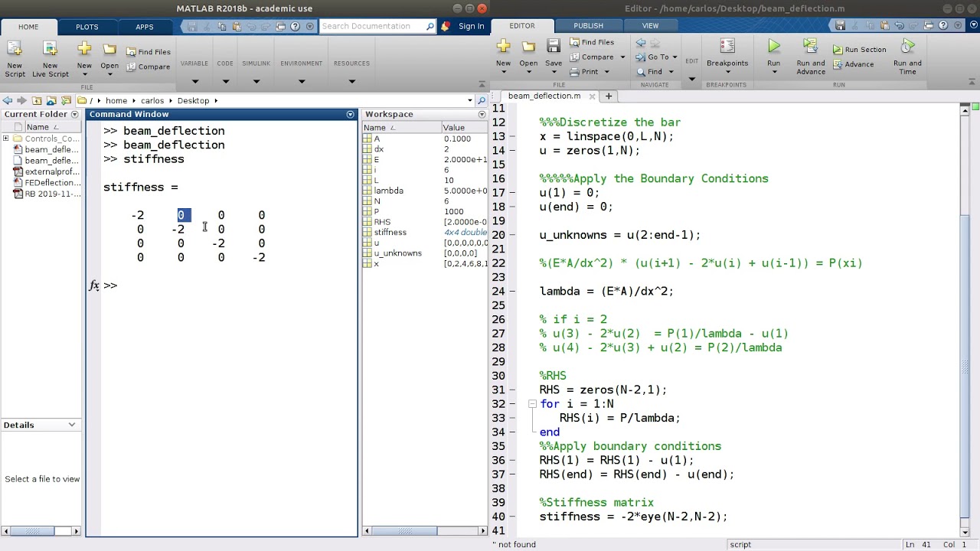
Task: Open the Print dropdown in Editor
Action: pyautogui.click(x=606, y=72)
